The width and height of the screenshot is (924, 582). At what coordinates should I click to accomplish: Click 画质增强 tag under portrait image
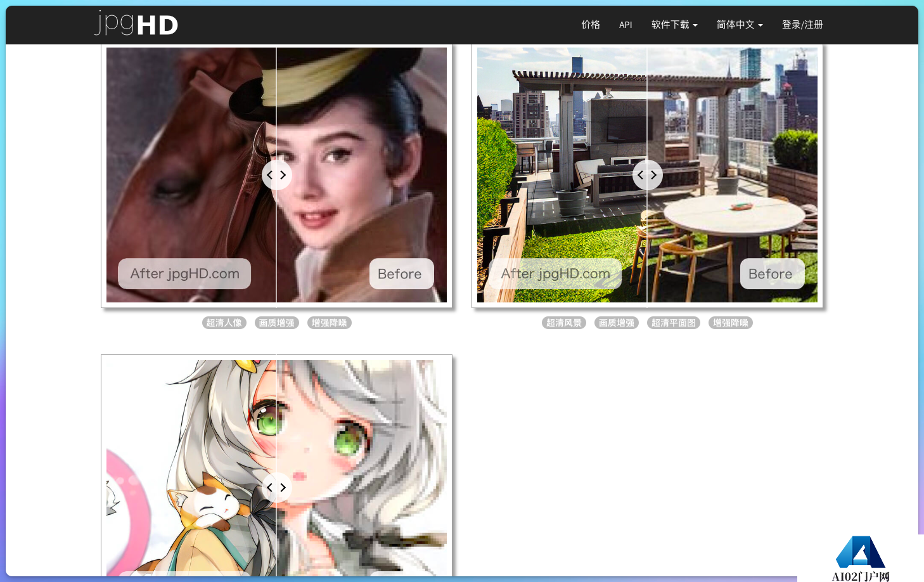point(277,323)
